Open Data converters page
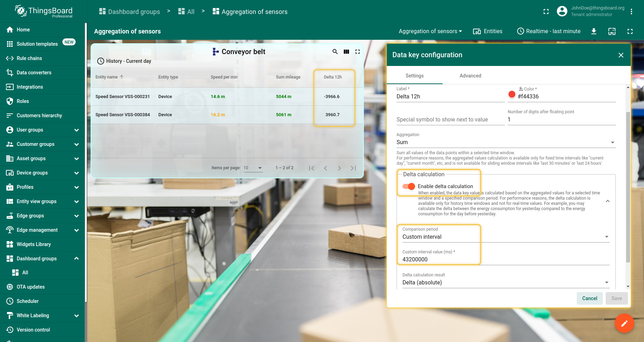Screen dimensions: 644x342 point(42,73)
